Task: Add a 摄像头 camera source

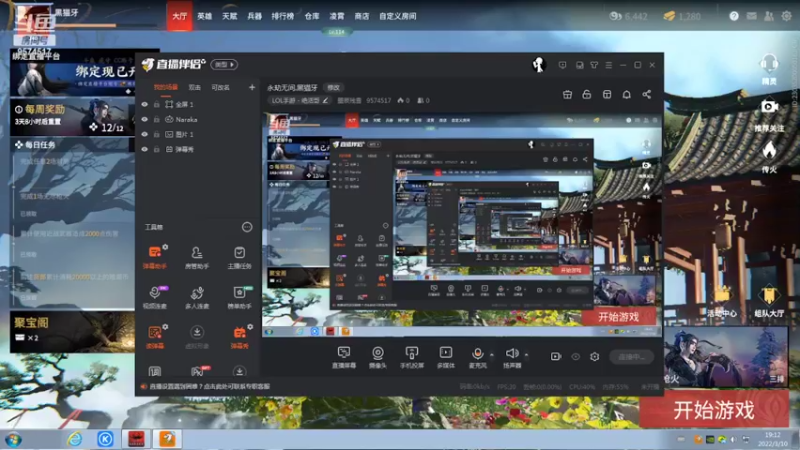Action: (378, 357)
